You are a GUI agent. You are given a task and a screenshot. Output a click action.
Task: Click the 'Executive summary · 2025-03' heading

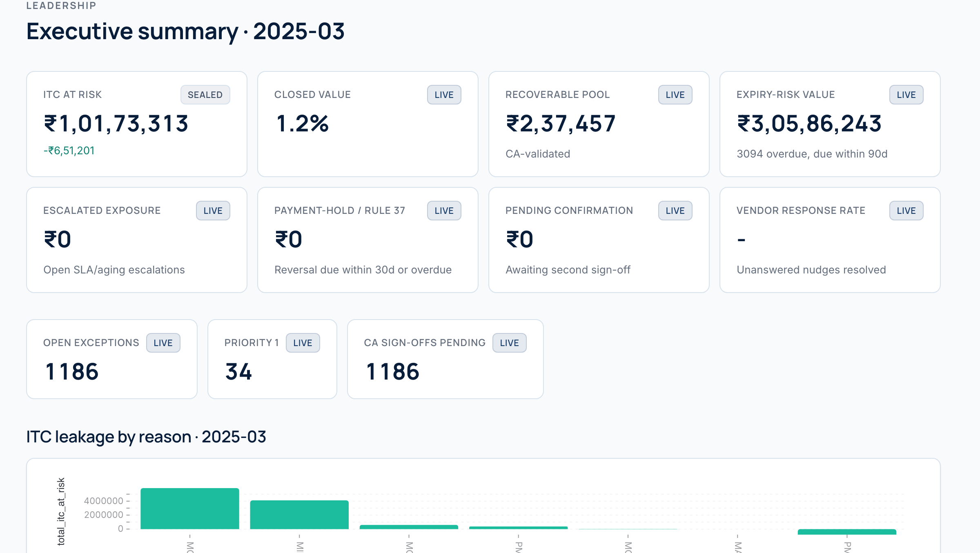(185, 31)
